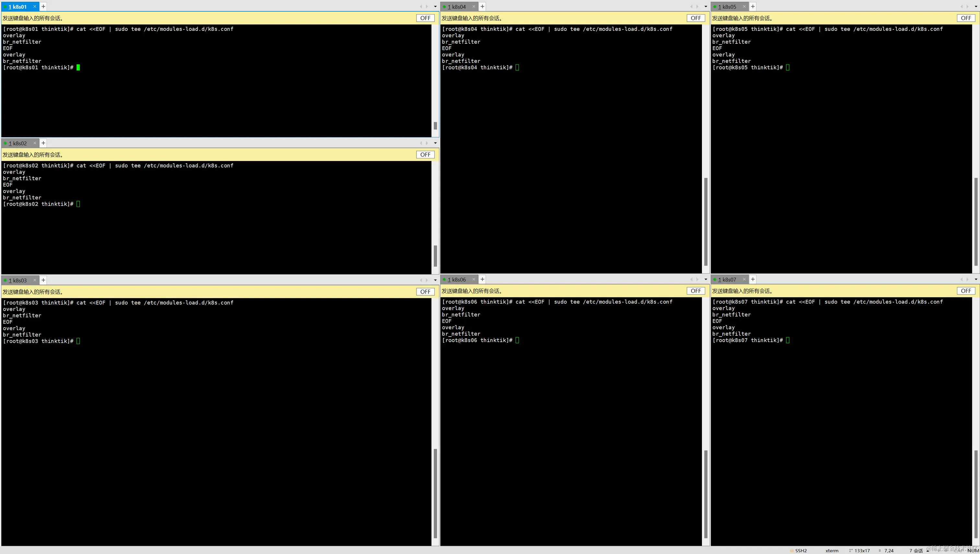The width and height of the screenshot is (980, 554).
Task: Close the k8s02 session tab
Action: coord(35,143)
